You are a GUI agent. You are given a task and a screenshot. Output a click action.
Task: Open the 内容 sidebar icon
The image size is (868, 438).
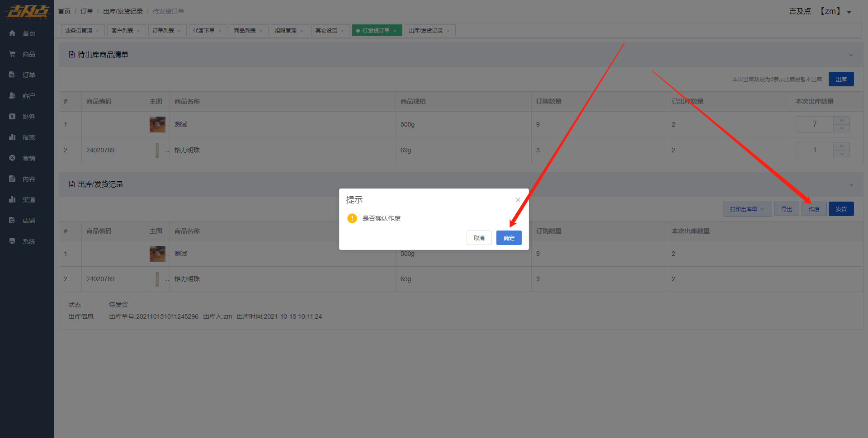pyautogui.click(x=12, y=179)
